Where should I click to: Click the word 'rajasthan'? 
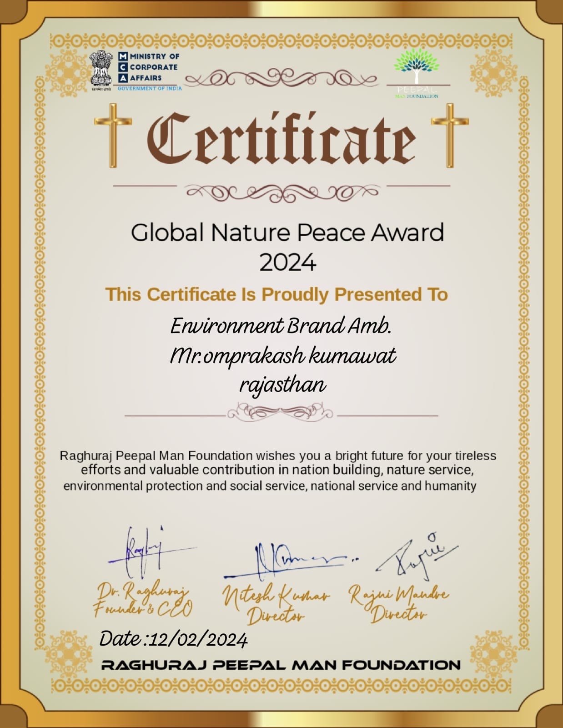click(x=282, y=386)
